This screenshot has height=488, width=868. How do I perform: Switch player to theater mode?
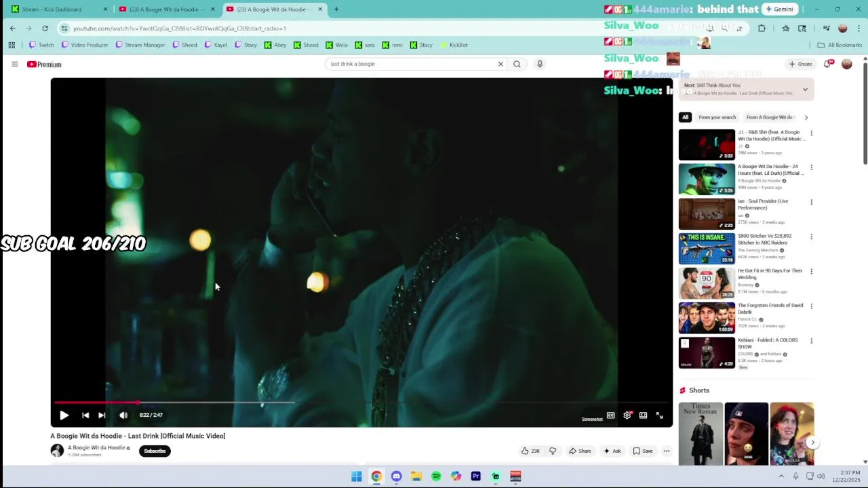(643, 415)
